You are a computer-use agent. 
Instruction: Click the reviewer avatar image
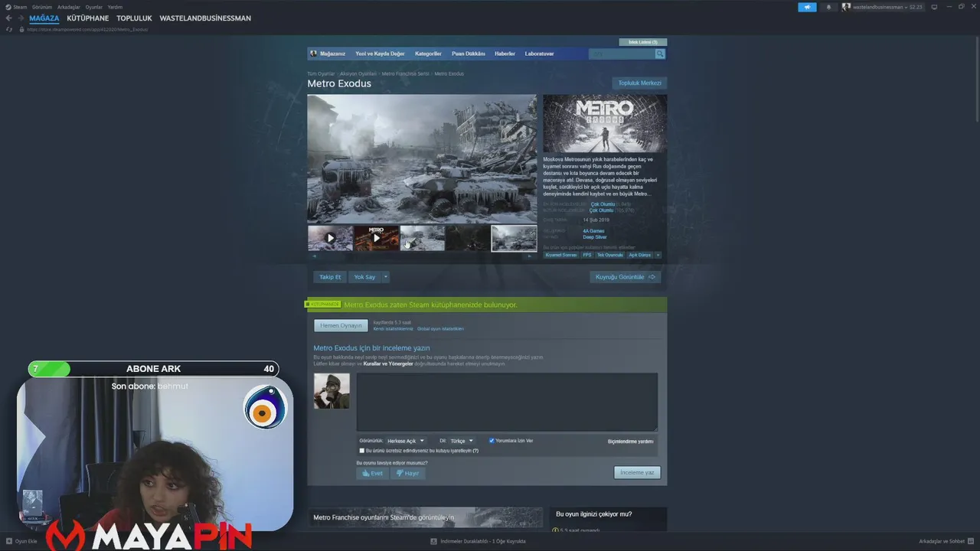tap(332, 390)
